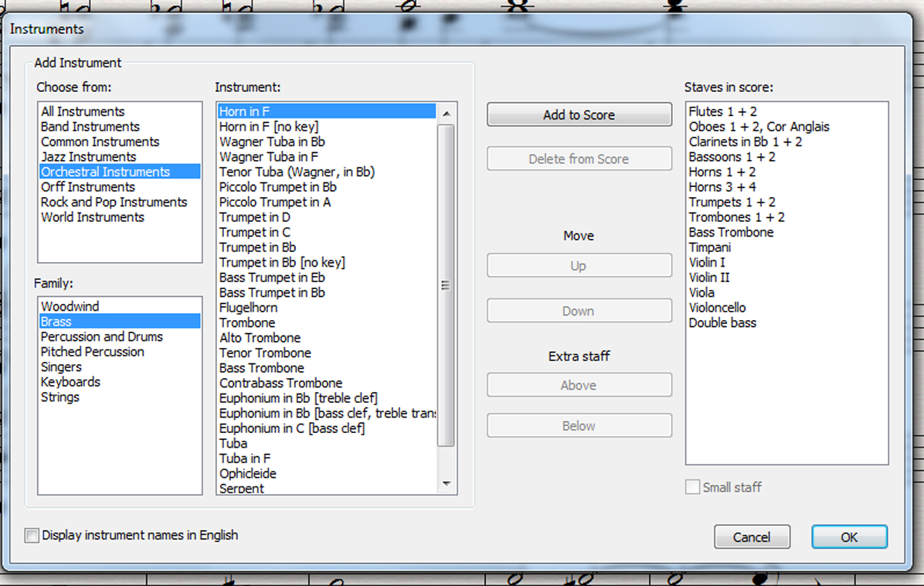Enable Display instrument names in English
Image resolution: width=924 pixels, height=586 pixels.
point(32,536)
